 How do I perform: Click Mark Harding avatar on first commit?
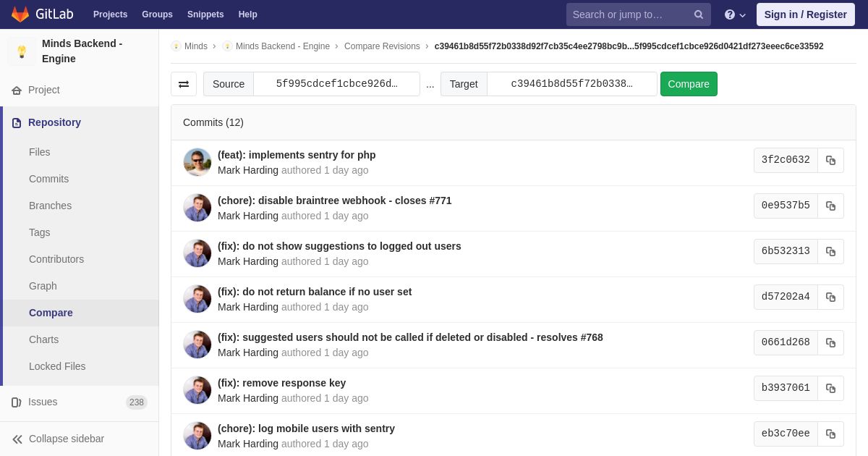coord(197,162)
